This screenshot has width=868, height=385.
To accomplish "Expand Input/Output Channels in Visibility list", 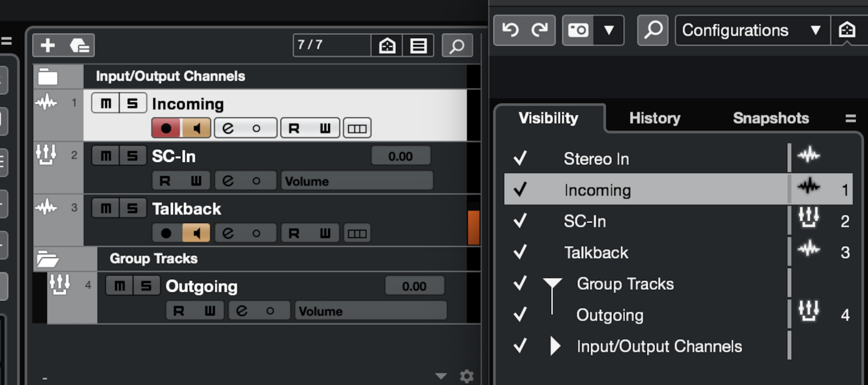I will point(555,346).
